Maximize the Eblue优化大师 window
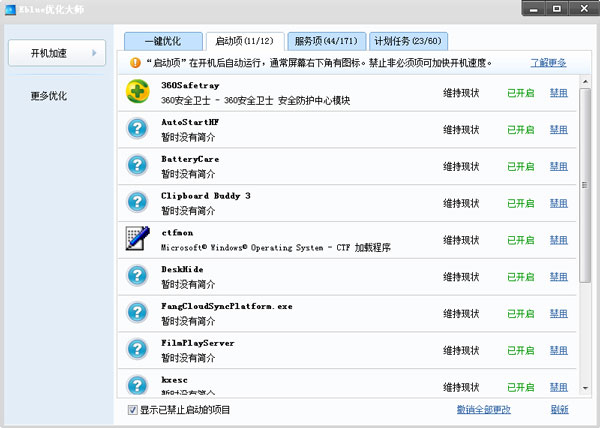 pyautogui.click(x=557, y=8)
